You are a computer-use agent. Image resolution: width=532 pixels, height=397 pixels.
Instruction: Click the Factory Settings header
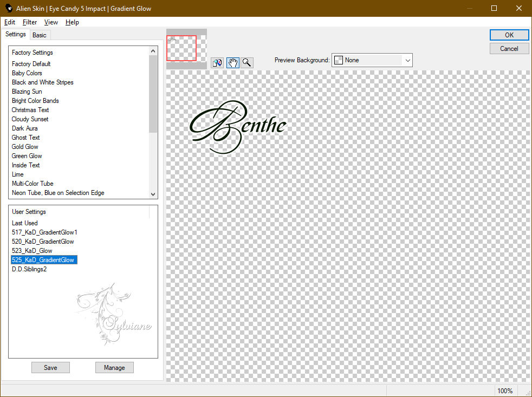click(x=32, y=52)
